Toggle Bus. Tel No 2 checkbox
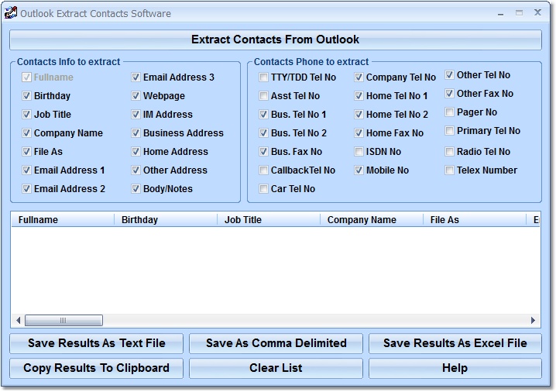This screenshot has width=556, height=392. [263, 133]
